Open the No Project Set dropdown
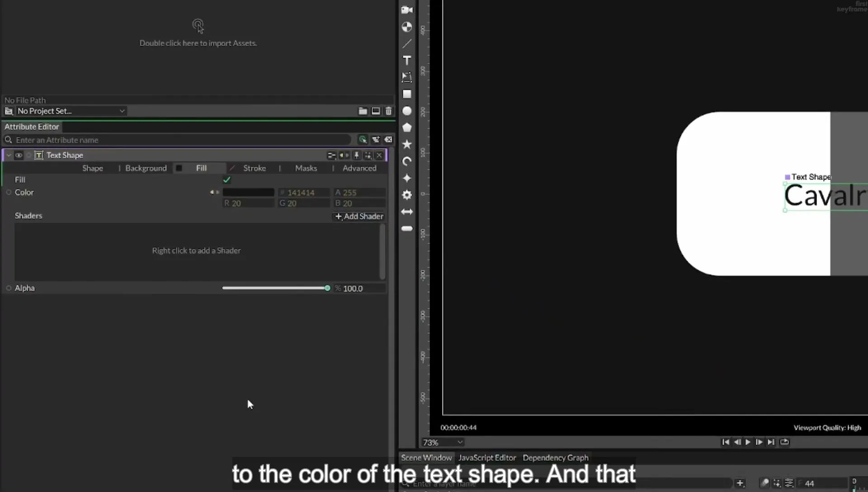This screenshot has width=868, height=492. coord(71,111)
